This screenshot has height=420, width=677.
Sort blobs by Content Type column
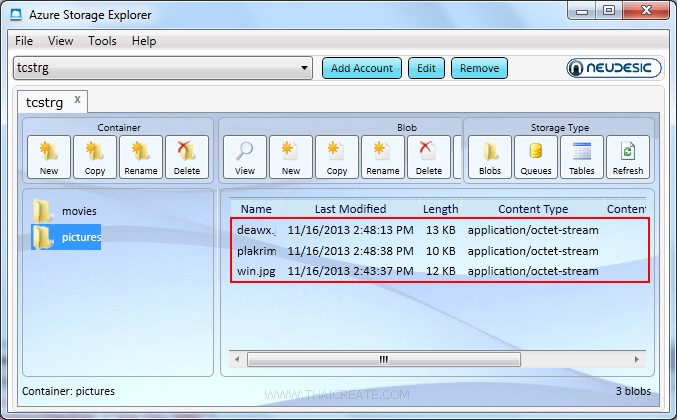point(533,209)
